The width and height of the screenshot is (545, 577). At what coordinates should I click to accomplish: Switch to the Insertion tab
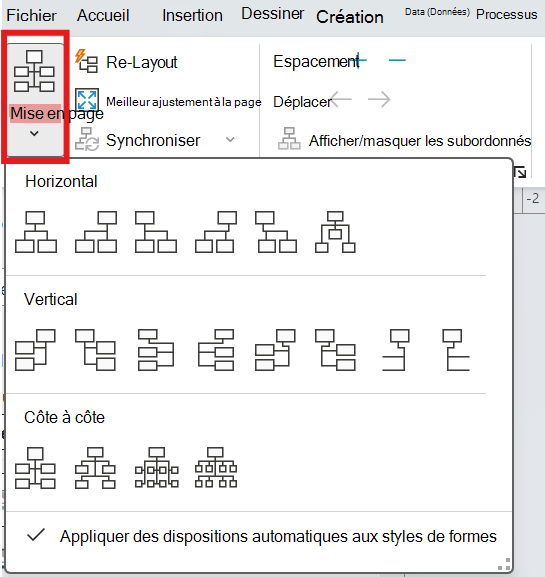coord(192,15)
